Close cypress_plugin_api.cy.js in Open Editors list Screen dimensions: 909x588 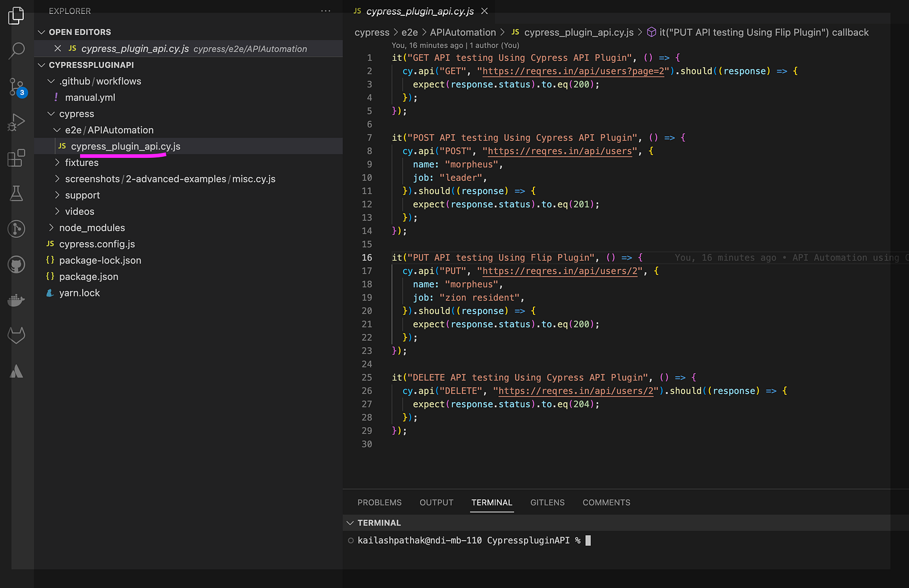57,48
